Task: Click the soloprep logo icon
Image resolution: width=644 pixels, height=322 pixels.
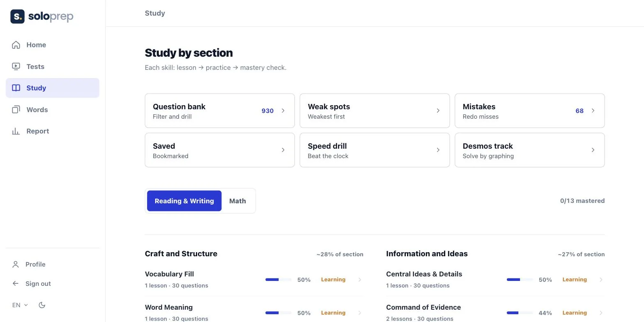Action: (17, 16)
